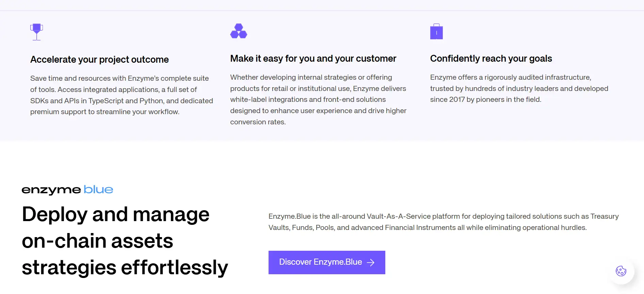Click the Enzyme.Blue Vault-As-A-Service description text
Viewport: 644px width, 294px height.
443,222
